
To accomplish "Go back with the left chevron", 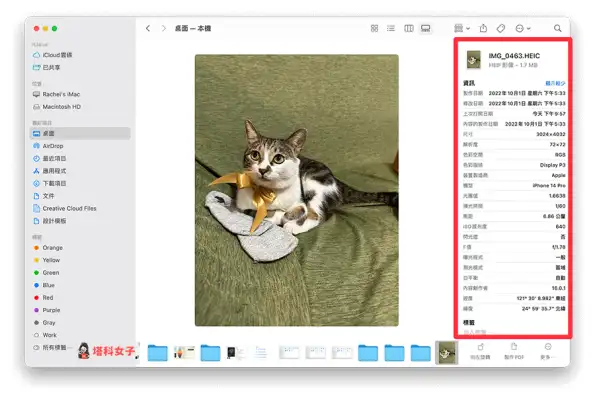I will coord(148,28).
